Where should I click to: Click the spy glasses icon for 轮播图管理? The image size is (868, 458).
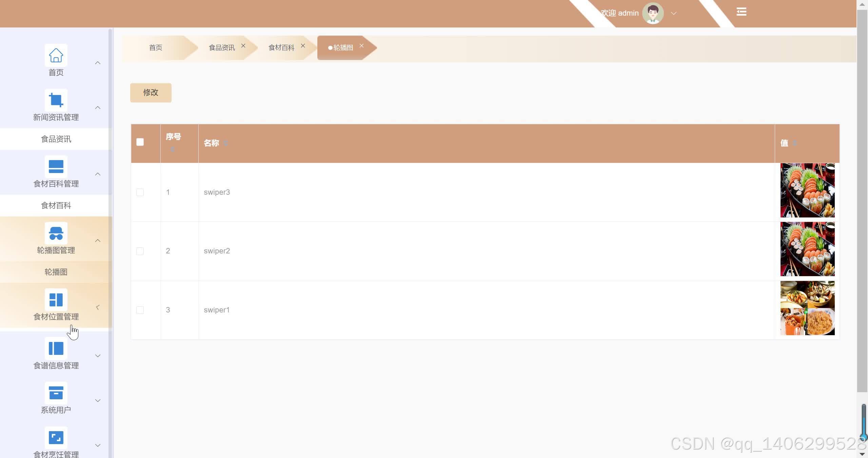point(56,233)
